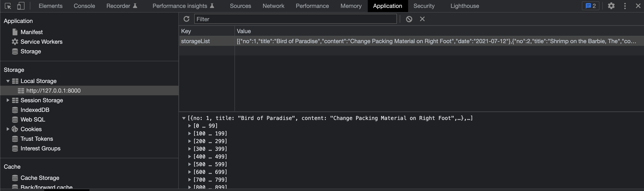Open the Lighthouse tab
This screenshot has width=644, height=191.
pyautogui.click(x=464, y=6)
